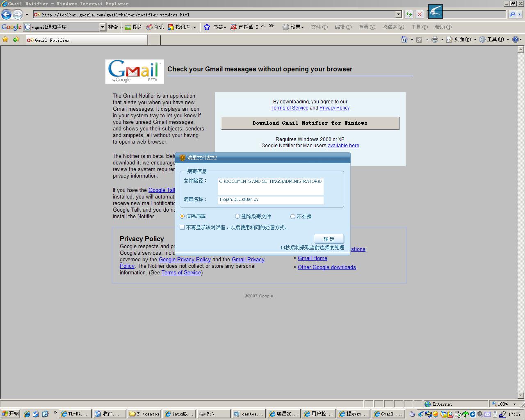Select the Gmail Notifier browser tab

pos(87,40)
